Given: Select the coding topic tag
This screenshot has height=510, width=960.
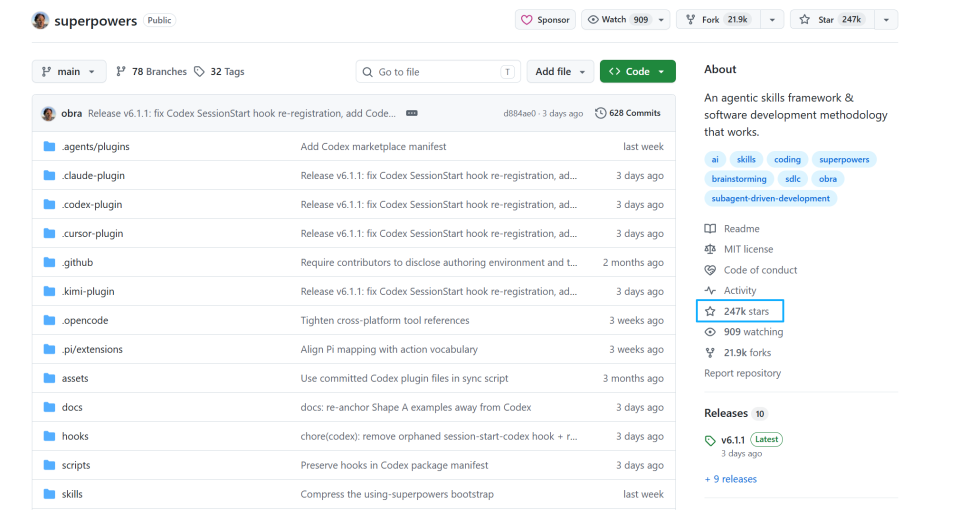Looking at the screenshot, I should click(787, 159).
